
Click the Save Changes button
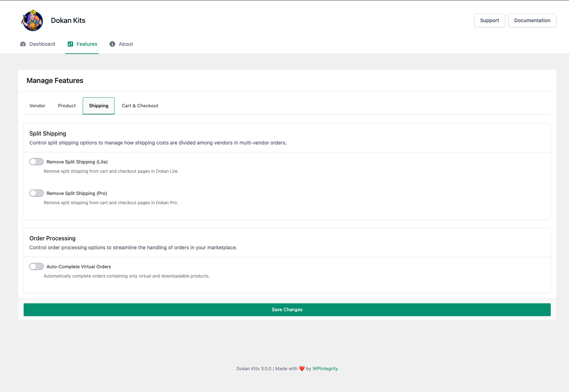(287, 310)
